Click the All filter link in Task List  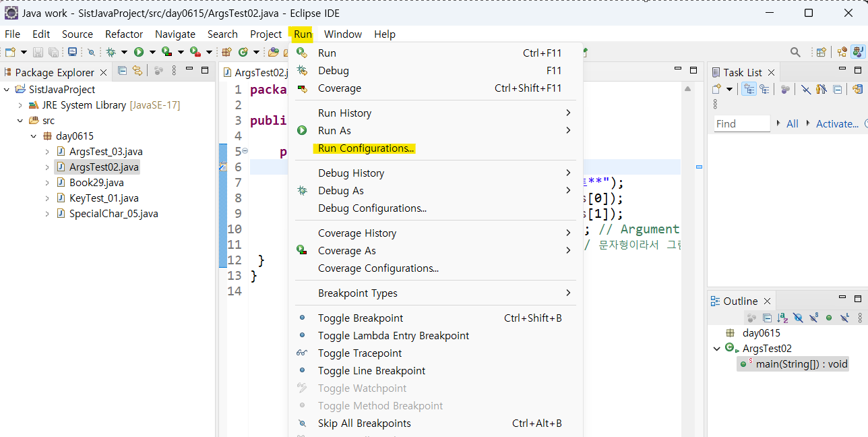[x=793, y=123]
